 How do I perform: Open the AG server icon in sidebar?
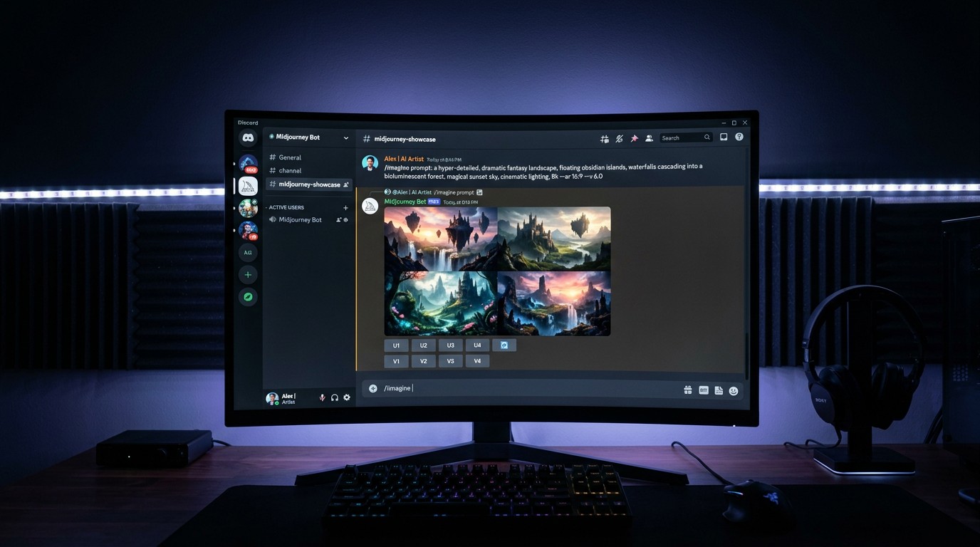[248, 252]
